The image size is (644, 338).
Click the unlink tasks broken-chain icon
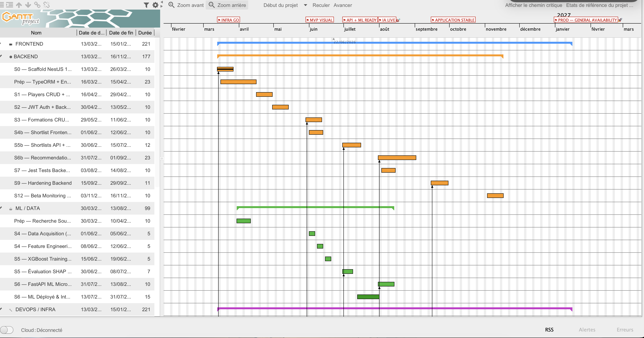[47, 5]
